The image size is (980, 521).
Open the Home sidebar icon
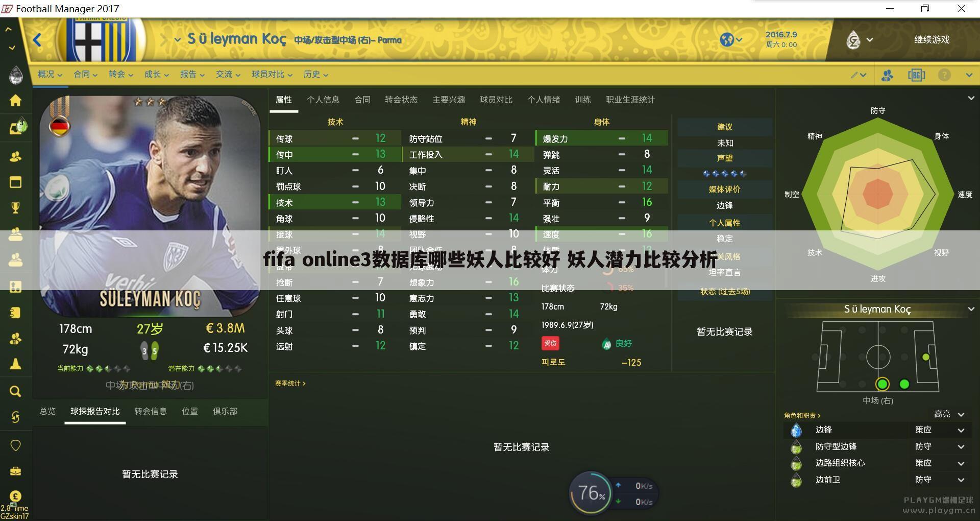[15, 101]
